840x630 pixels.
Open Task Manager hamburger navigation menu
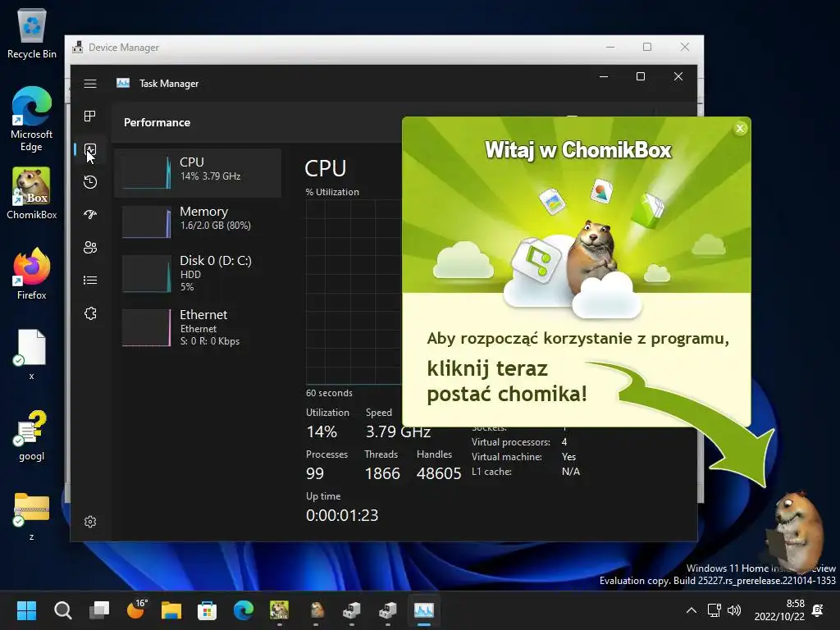coord(90,84)
